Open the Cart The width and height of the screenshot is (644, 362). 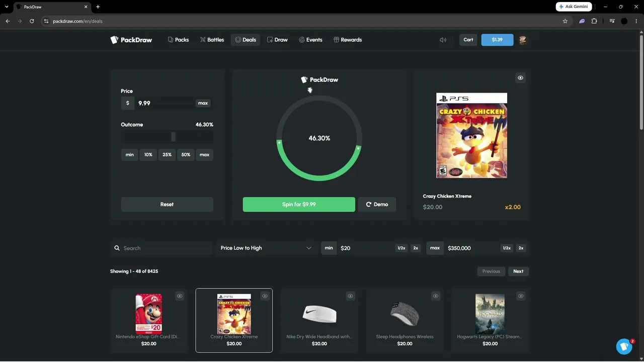click(468, 40)
